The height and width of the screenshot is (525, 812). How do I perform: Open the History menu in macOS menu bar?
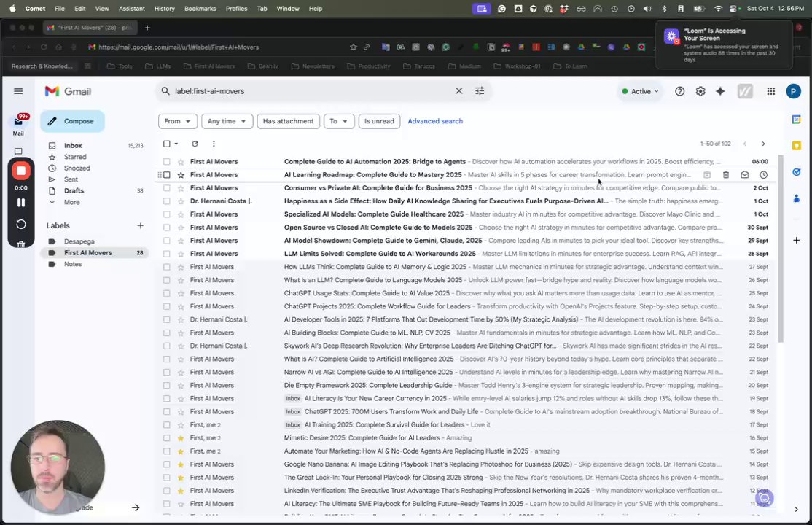coord(164,9)
